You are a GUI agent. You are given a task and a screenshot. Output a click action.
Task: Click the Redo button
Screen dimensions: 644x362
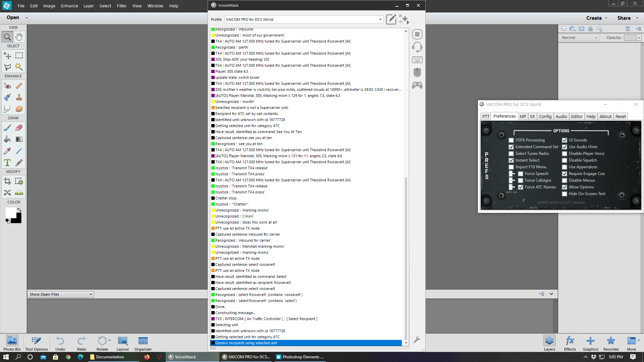point(82,343)
